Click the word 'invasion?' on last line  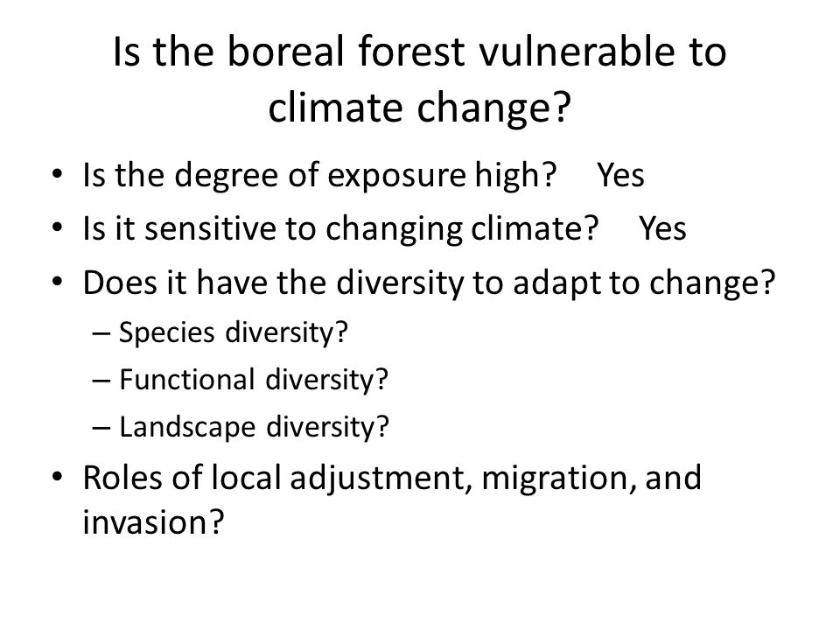pyautogui.click(x=153, y=521)
